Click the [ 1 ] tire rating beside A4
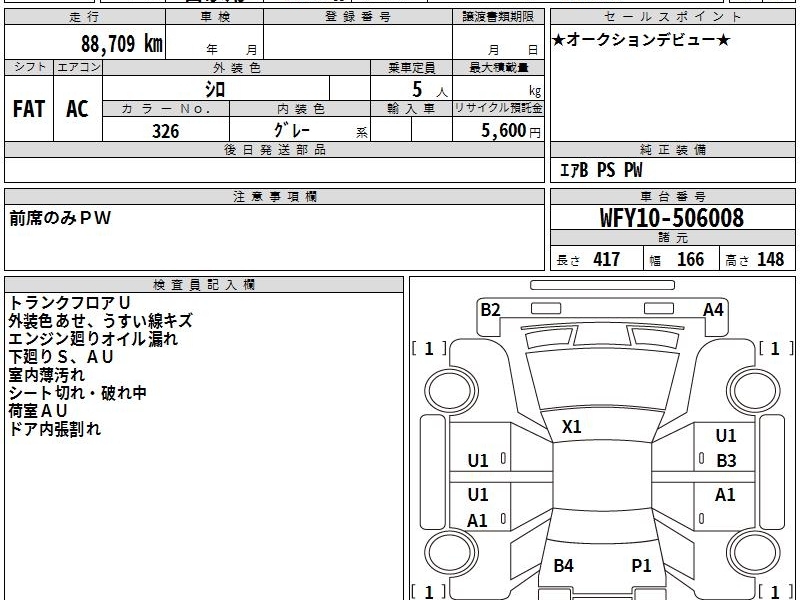Image resolution: width=800 pixels, height=600 pixels. click(x=776, y=349)
